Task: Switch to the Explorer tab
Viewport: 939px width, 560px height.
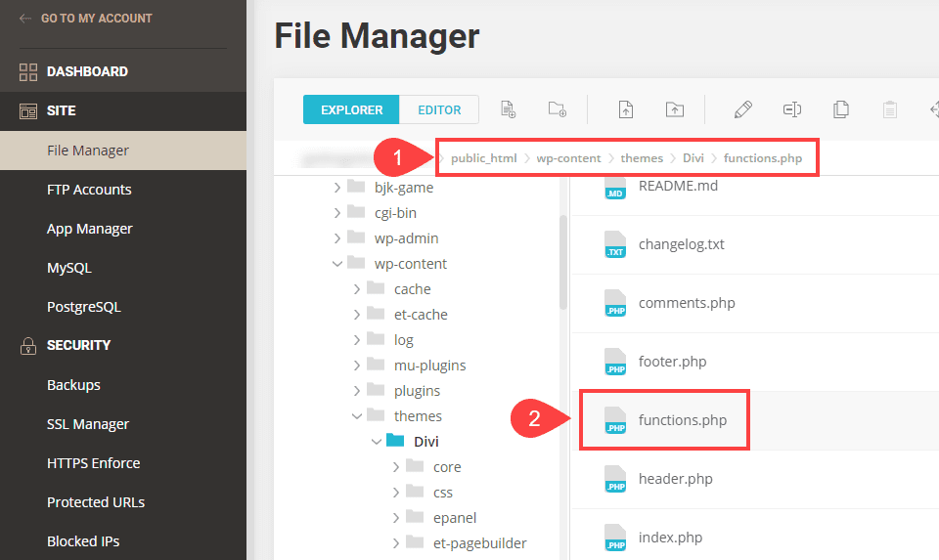Action: (x=351, y=109)
